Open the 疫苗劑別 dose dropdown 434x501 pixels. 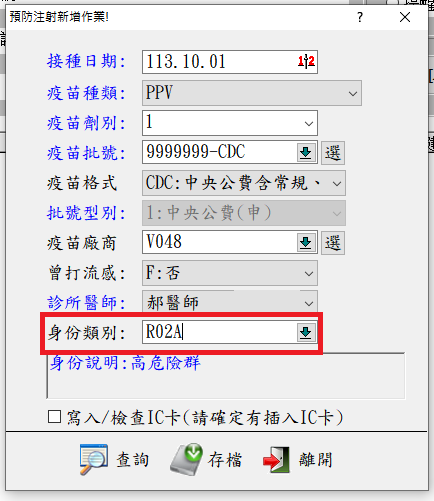(230, 123)
